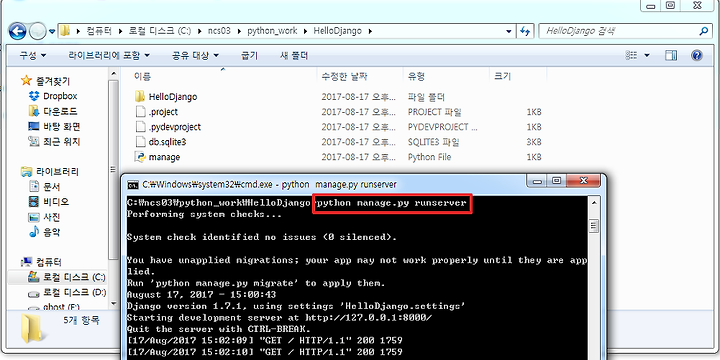720x360 pixels.
Task: Click the .pydevproject file name
Action: tap(174, 127)
